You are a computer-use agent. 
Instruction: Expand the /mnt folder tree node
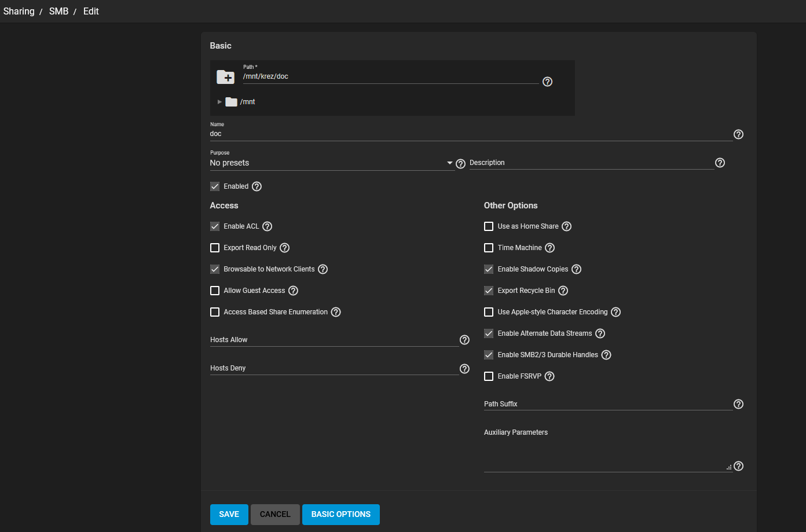click(x=219, y=102)
